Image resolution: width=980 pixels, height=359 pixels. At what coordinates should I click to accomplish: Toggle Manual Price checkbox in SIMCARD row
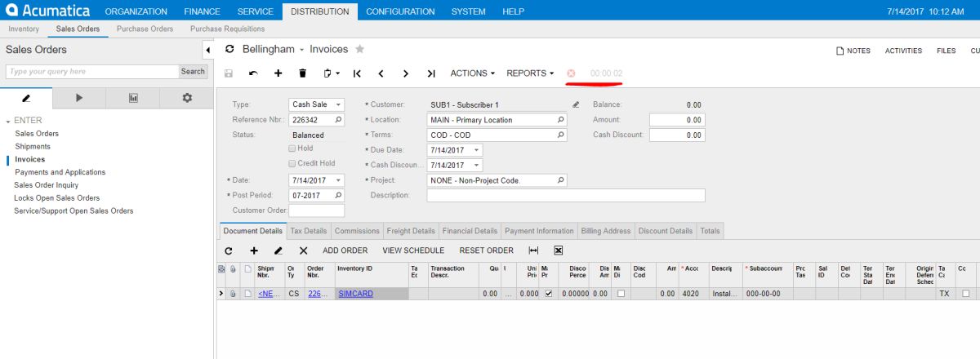[x=548, y=293]
